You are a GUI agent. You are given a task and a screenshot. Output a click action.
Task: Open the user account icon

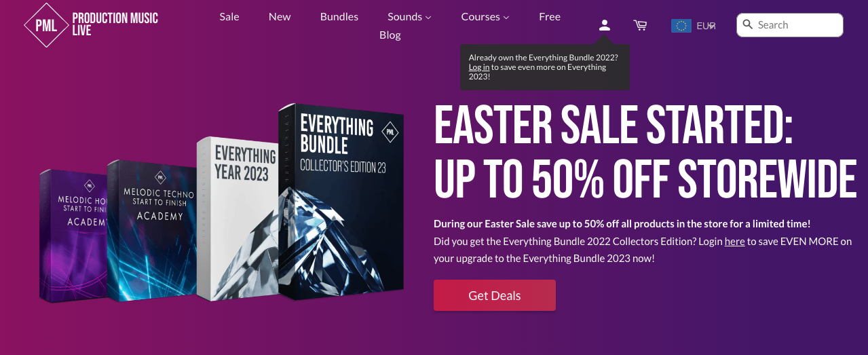coord(604,25)
